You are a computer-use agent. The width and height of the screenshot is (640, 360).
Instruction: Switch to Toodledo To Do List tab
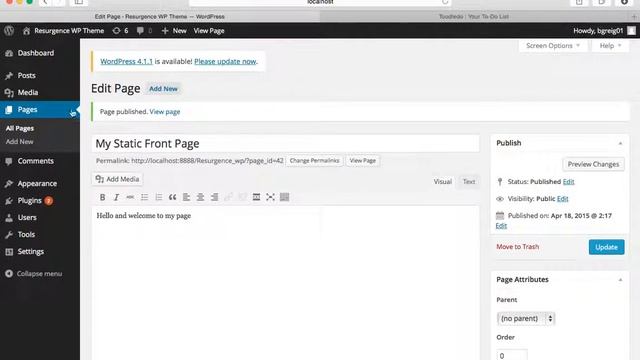point(474,17)
